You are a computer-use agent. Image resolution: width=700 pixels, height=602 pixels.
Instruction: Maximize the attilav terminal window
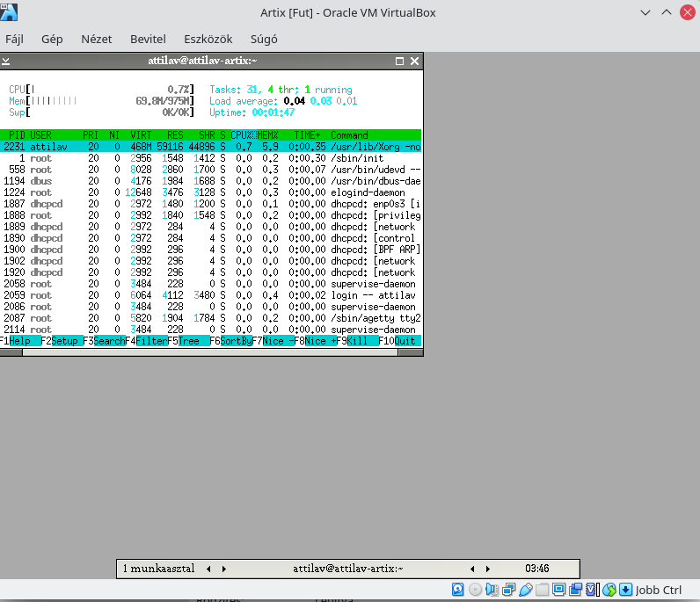399,62
